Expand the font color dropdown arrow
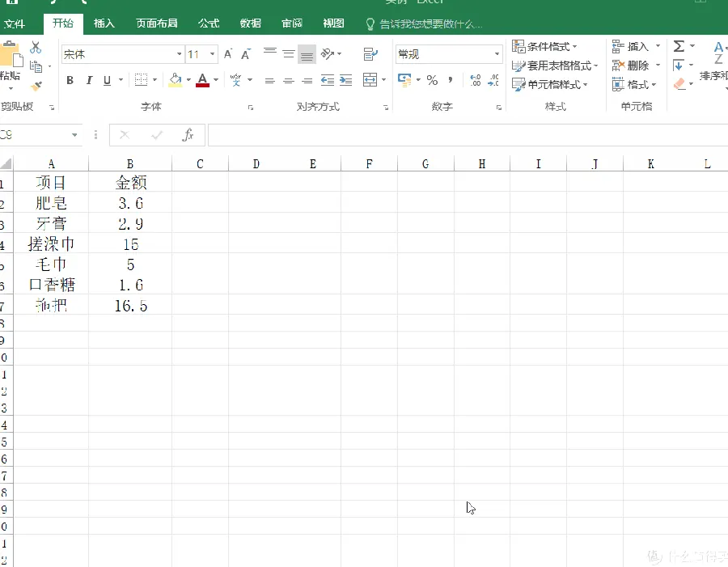The image size is (728, 567). click(216, 80)
